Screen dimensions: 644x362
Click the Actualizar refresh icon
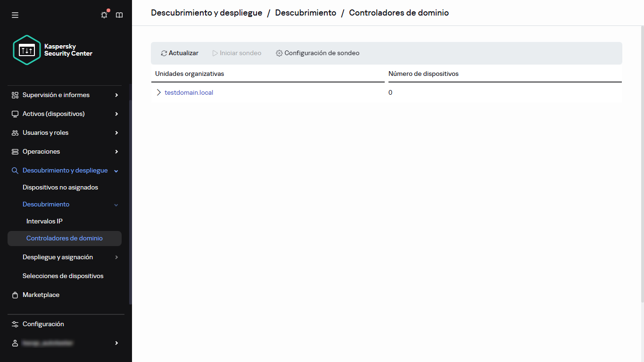pos(164,53)
